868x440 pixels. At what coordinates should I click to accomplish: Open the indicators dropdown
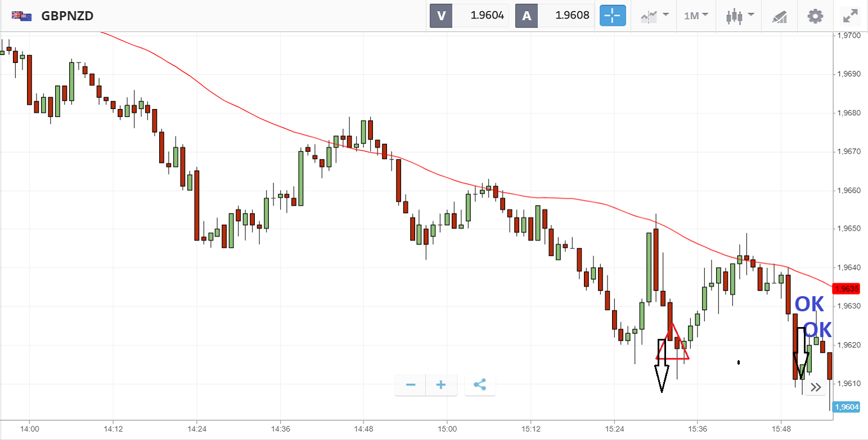click(655, 16)
